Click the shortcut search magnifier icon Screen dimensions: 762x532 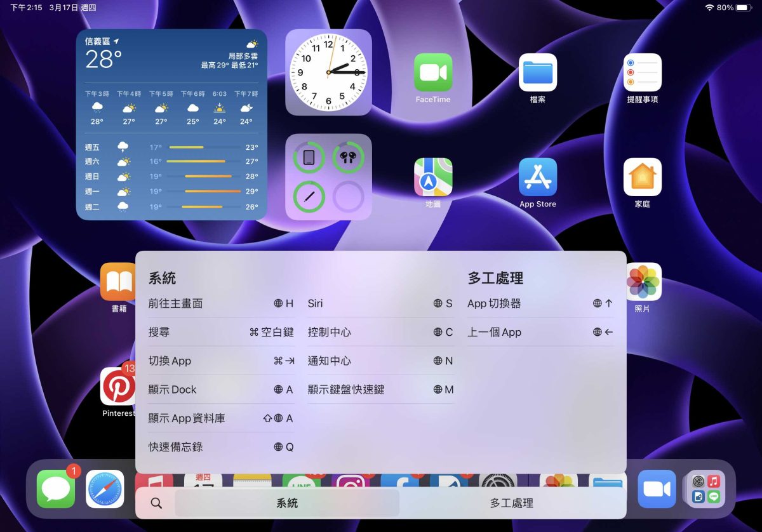pos(156,503)
